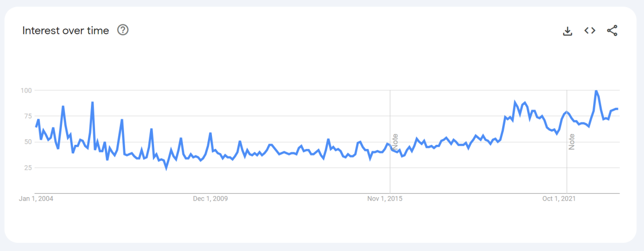Viewport: 644px width, 251px height.
Task: Share the Interest over time chart
Action: tap(612, 30)
